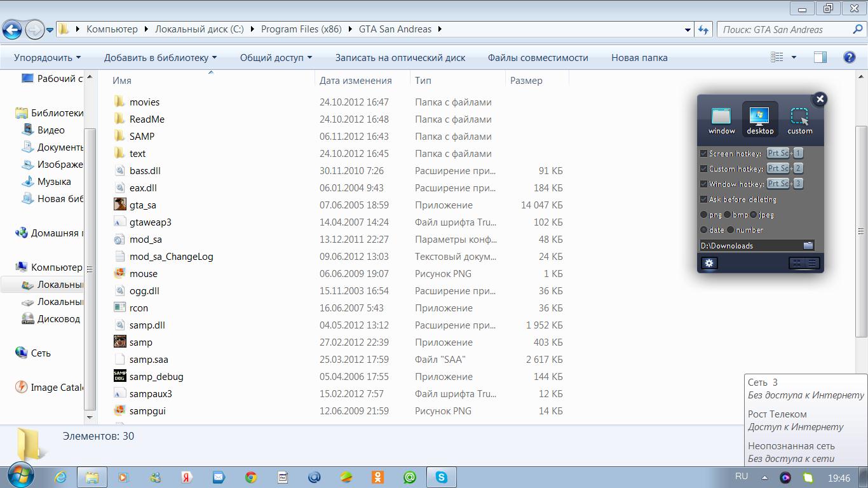
Task: Select mod_sa_ChangeLog text document
Action: coord(171,257)
